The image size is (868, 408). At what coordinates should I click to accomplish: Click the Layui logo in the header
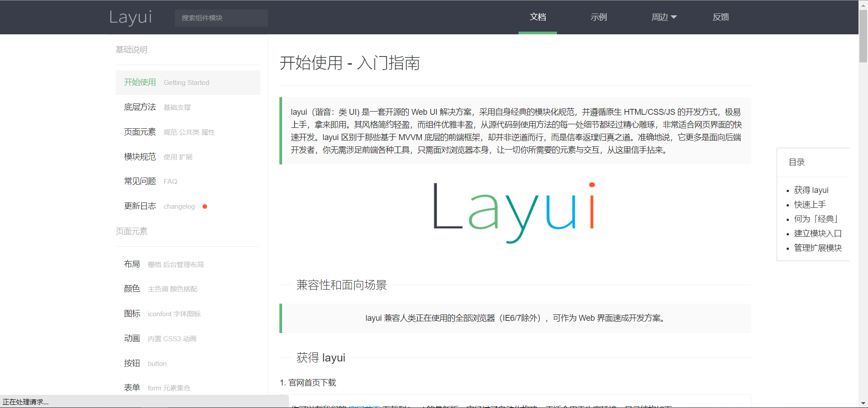pyautogui.click(x=131, y=17)
